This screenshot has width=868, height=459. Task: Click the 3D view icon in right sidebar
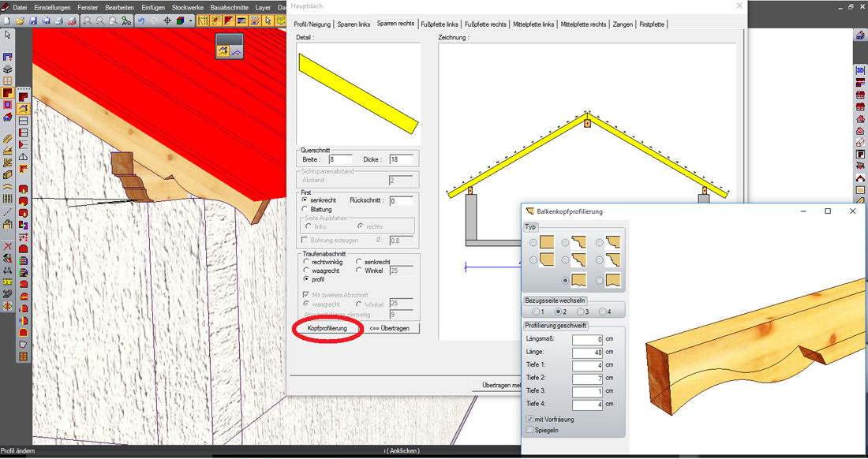[860, 70]
